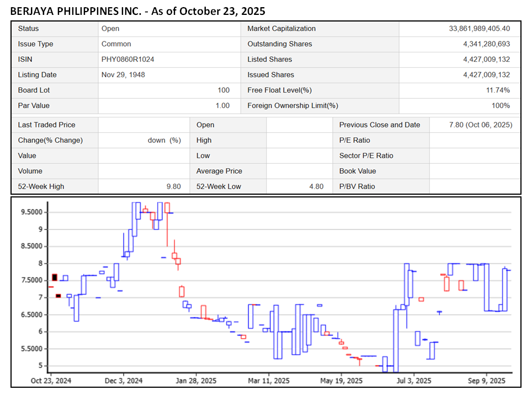Click the Free Float Level value 11.74%

pos(498,90)
